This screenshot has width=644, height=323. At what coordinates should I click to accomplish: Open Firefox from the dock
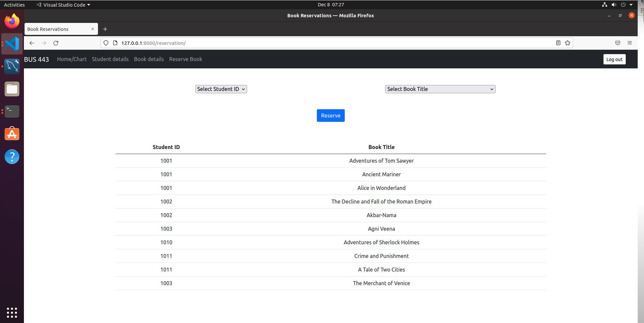pos(12,21)
